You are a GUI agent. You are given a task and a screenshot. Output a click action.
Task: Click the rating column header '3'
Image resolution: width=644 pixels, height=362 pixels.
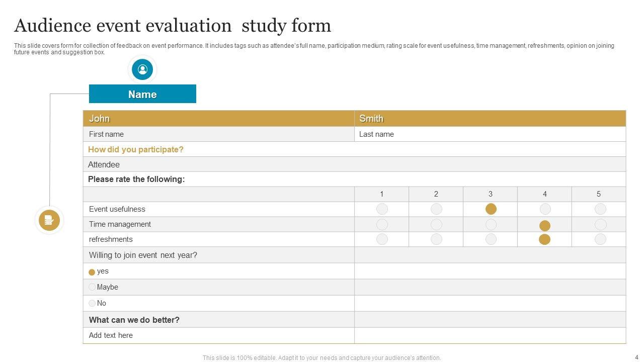coord(491,194)
